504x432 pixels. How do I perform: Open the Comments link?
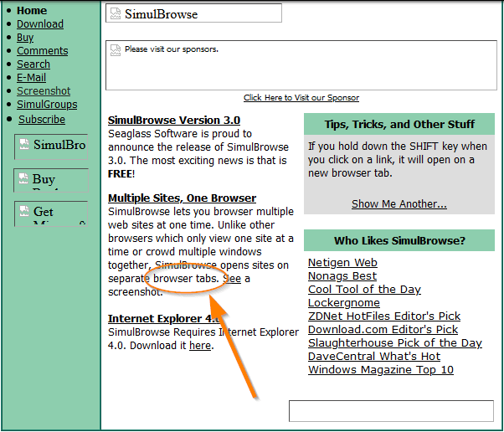click(x=42, y=51)
